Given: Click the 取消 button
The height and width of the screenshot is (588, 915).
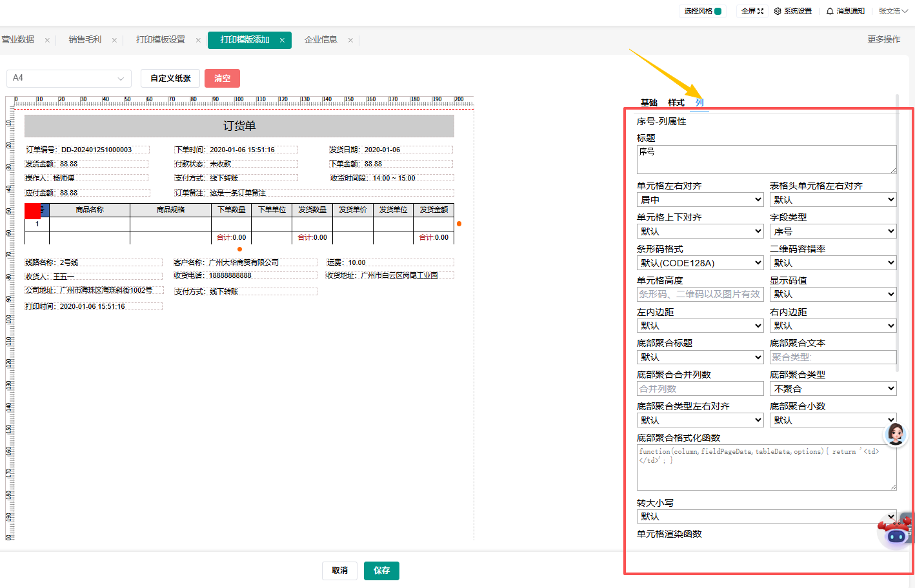Looking at the screenshot, I should click(x=339, y=571).
